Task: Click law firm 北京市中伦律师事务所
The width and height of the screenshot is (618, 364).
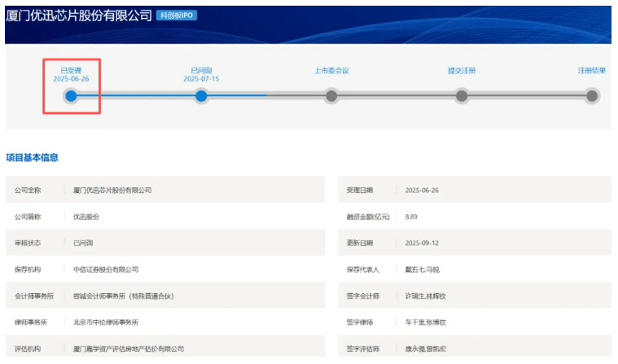Action: 106,322
